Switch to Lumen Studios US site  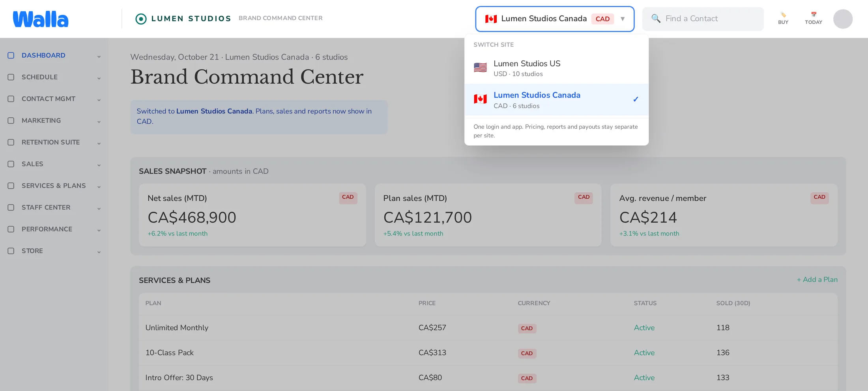[556, 68]
